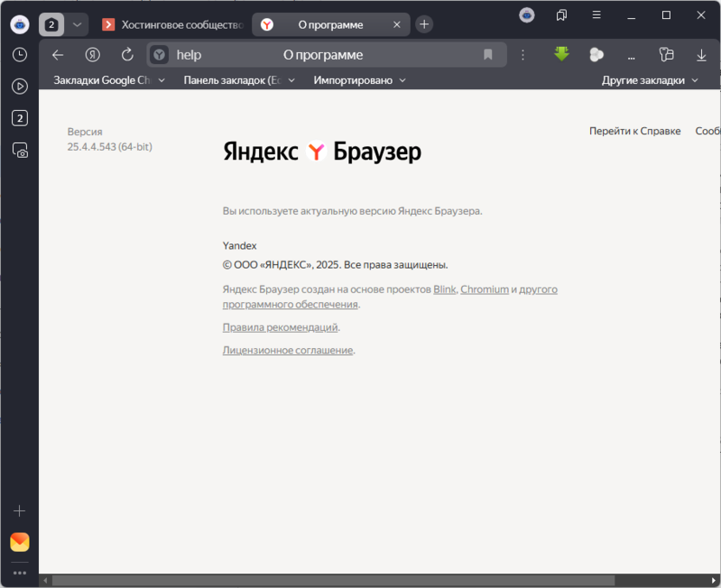Click the horizontal scrollbar left arrow
This screenshot has height=588, width=721.
tap(45, 581)
